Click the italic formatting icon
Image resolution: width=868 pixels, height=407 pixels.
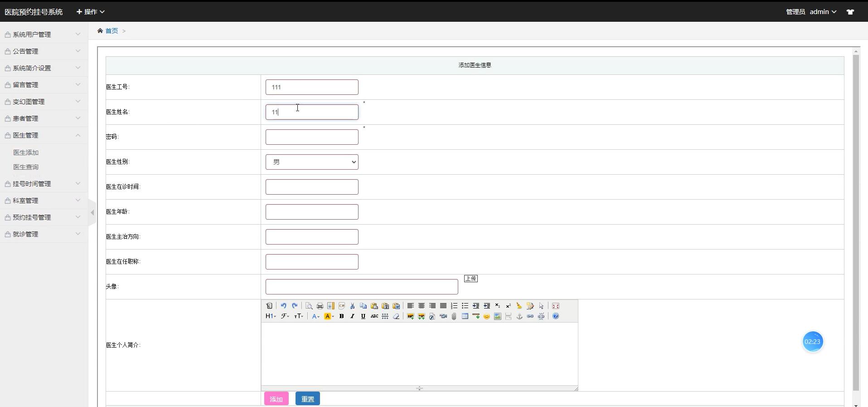pos(352,316)
